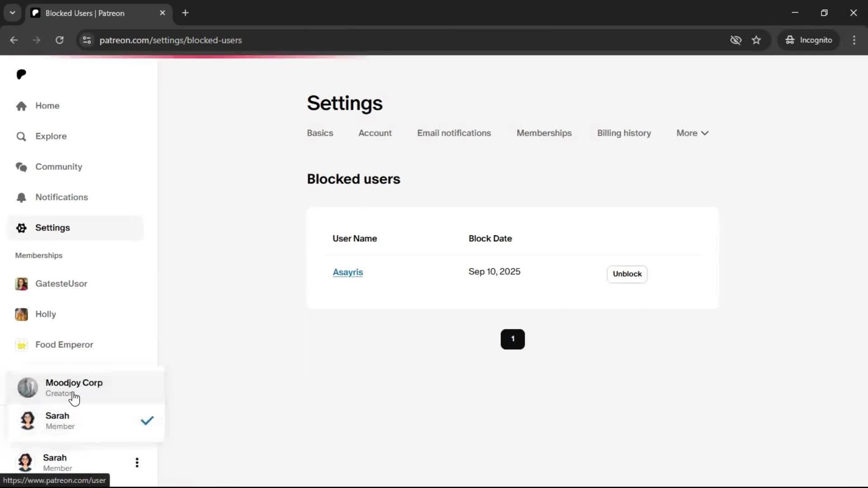Click the address bar URL

tap(170, 40)
